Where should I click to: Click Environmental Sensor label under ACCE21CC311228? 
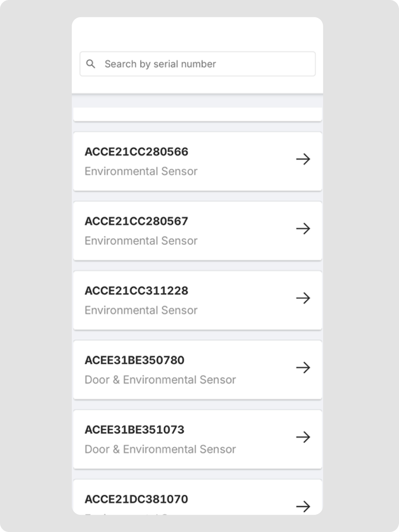(x=141, y=310)
